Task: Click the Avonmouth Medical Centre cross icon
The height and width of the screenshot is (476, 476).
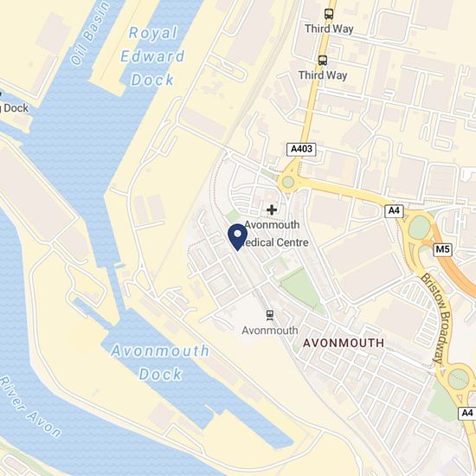Action: tap(272, 209)
